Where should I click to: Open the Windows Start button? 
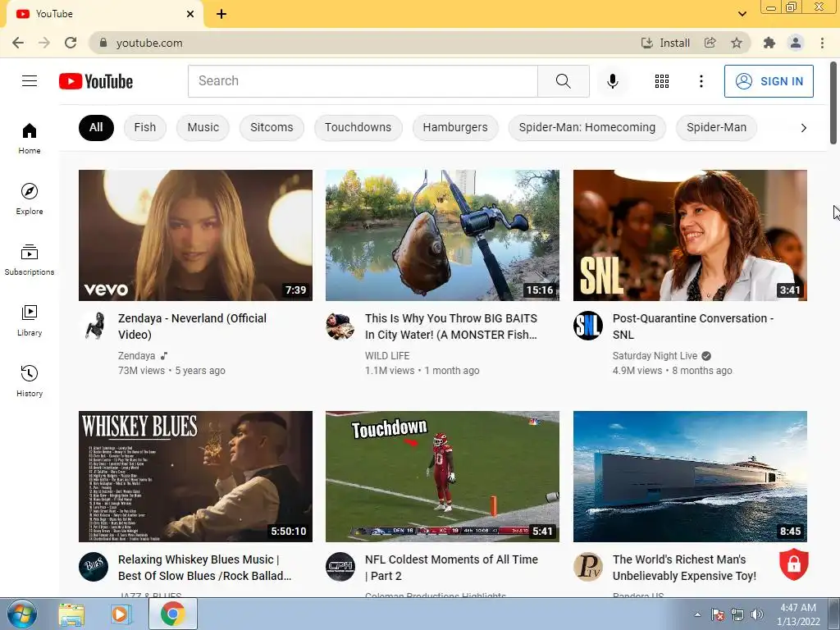tap(22, 614)
